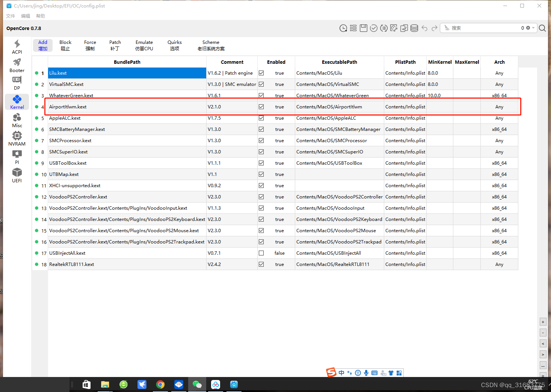Launch Chrome from taskbar
The height and width of the screenshot is (392, 551).
tap(160, 384)
